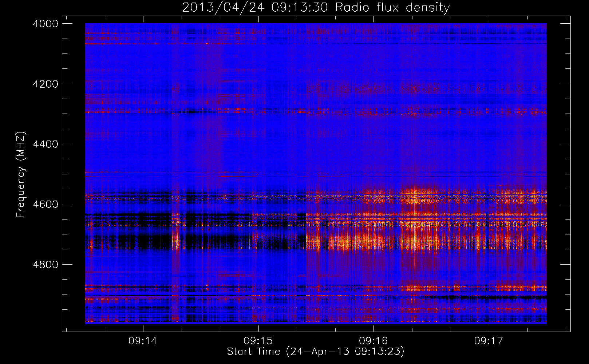This screenshot has height=364, width=589.
Task: Click the 09:16 time tick label
Action: click(x=373, y=341)
